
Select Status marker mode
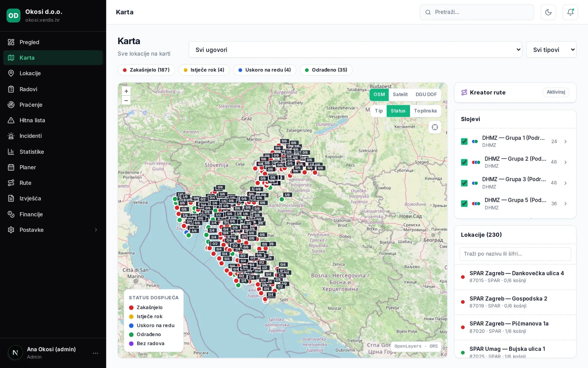coord(398,111)
